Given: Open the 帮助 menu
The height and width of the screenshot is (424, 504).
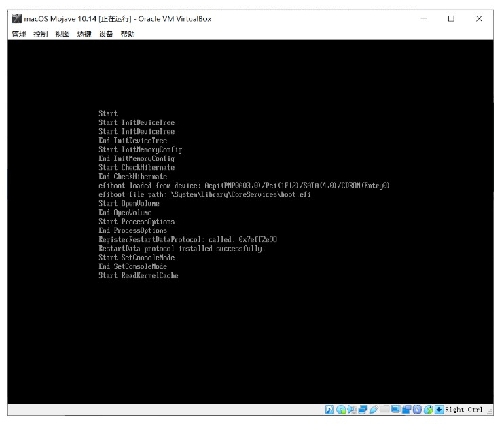Looking at the screenshot, I should coord(128,34).
